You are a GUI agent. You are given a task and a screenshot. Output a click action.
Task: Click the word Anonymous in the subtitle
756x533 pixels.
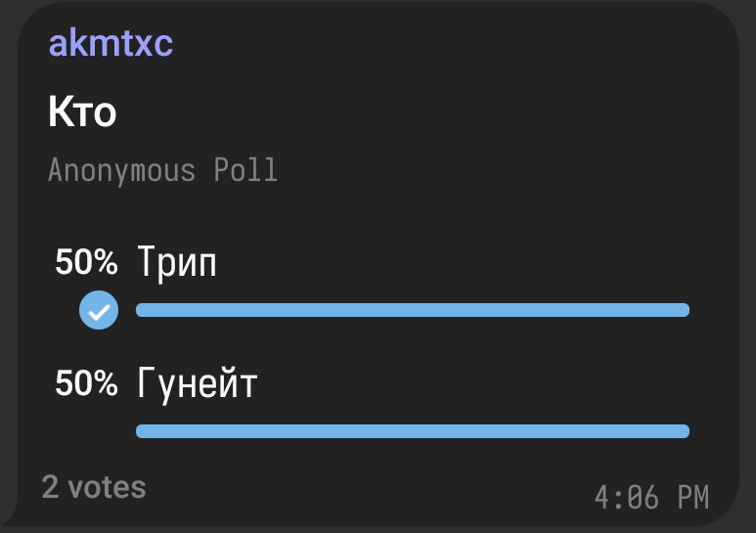122,170
